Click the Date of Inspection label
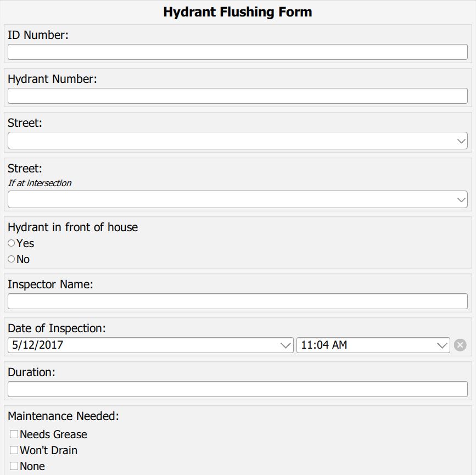The width and height of the screenshot is (476, 475). (x=57, y=328)
